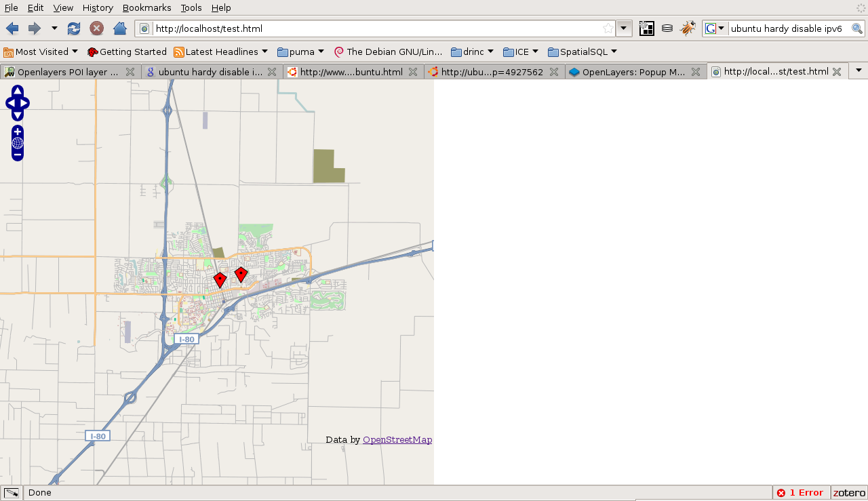This screenshot has height=501, width=868.
Task: Open the URL bar history dropdown
Action: [x=625, y=28]
